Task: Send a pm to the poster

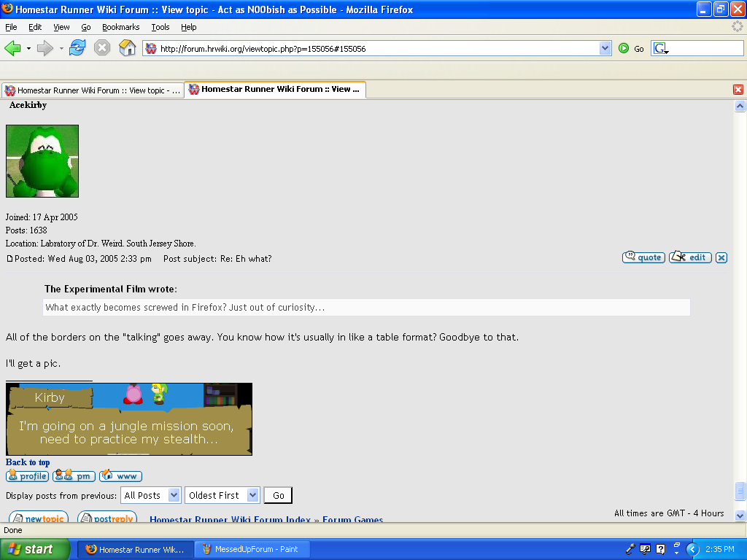Action: tap(74, 476)
